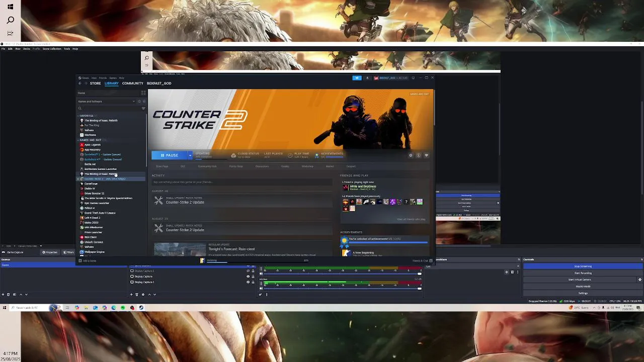Click remove source icon in OBS Sources
The height and width of the screenshot is (362, 644).
coord(137,294)
